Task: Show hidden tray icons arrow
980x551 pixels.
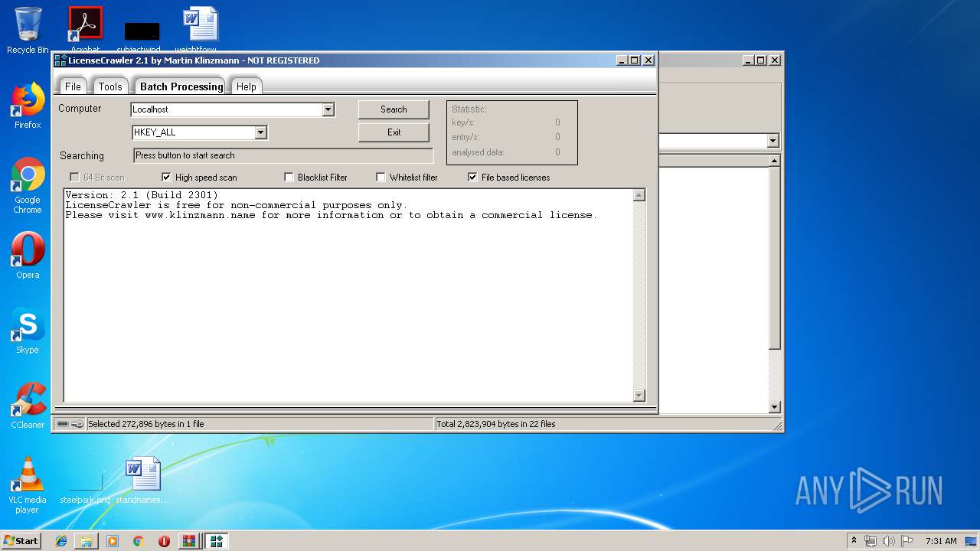Action: point(854,540)
